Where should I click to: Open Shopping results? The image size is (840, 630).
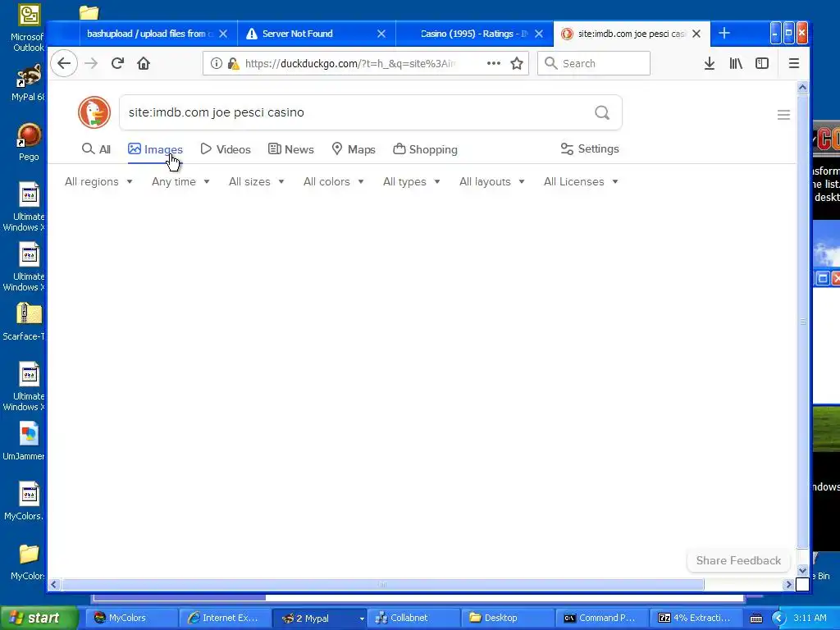[x=426, y=149]
